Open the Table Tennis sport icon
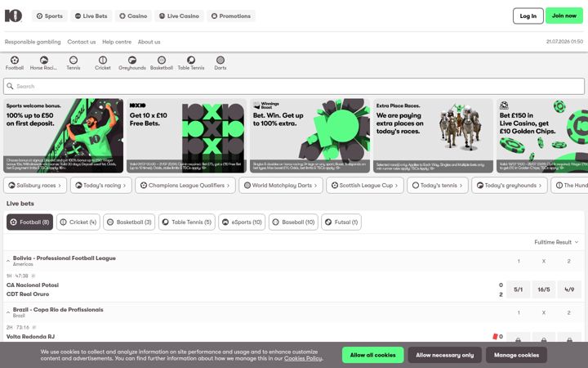 tap(191, 63)
